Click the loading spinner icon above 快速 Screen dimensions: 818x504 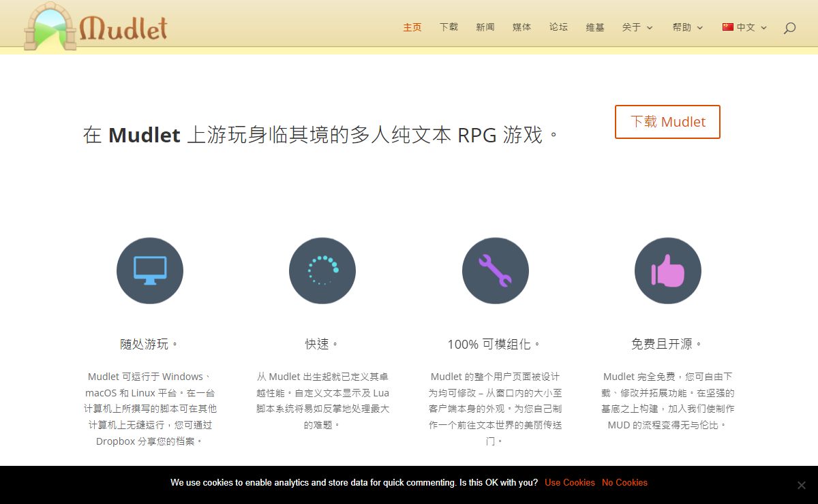coord(322,270)
